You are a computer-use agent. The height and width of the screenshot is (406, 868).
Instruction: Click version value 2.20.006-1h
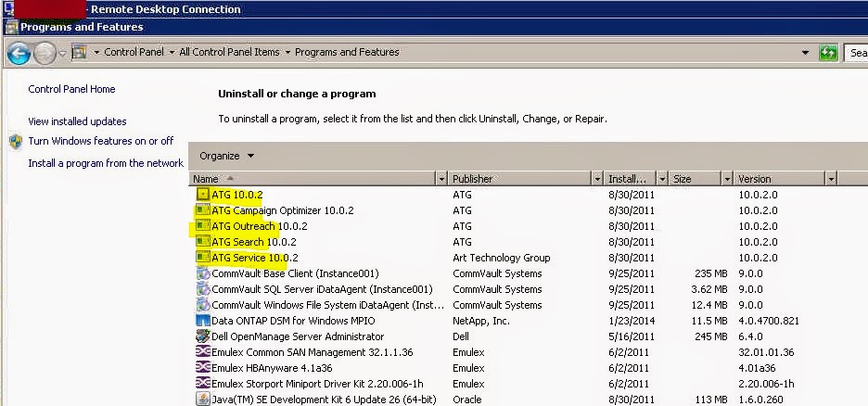766,384
